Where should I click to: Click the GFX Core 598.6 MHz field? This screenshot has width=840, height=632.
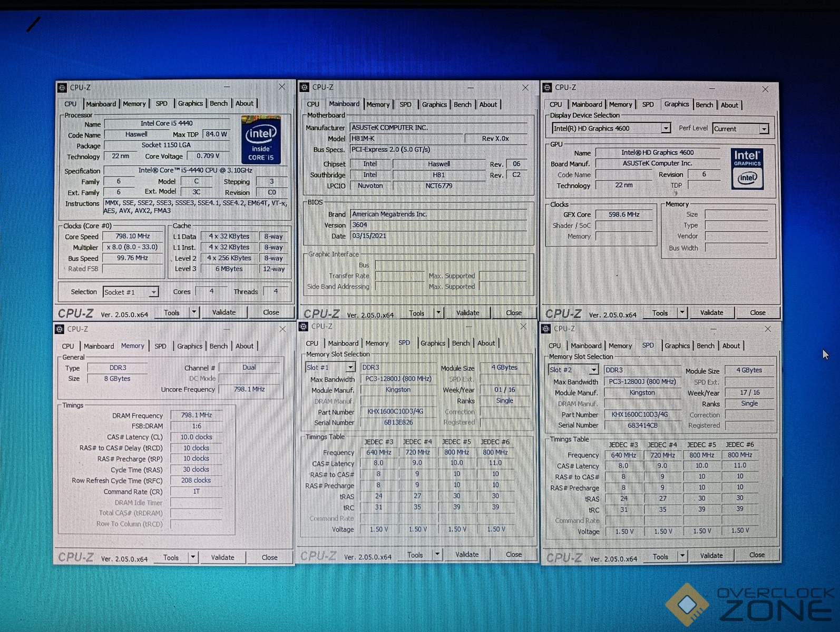tap(624, 214)
